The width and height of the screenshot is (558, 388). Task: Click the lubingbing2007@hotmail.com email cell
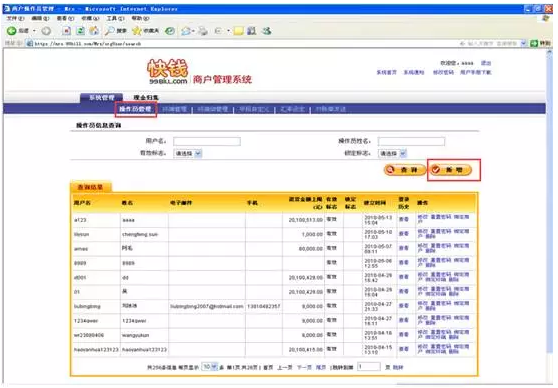point(207,306)
